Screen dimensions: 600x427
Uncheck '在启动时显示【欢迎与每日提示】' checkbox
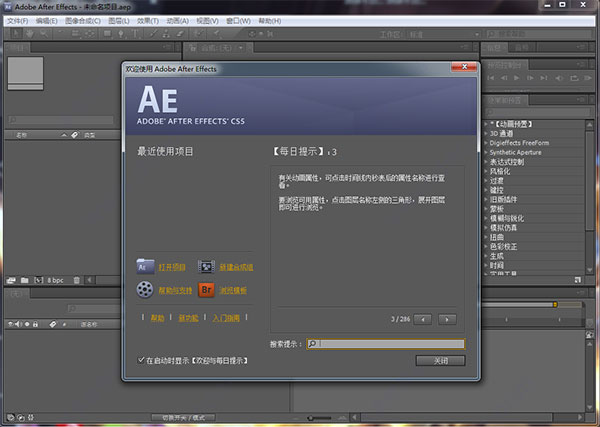pyautogui.click(x=140, y=360)
